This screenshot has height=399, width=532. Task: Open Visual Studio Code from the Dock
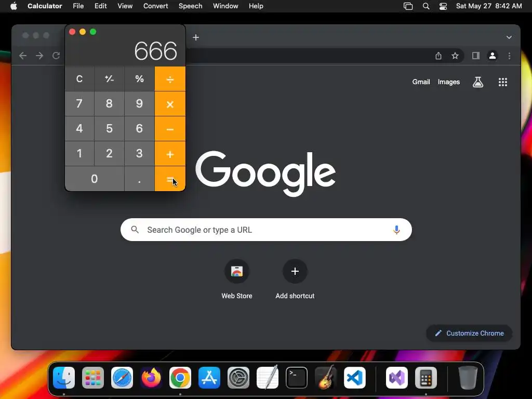pos(355,378)
